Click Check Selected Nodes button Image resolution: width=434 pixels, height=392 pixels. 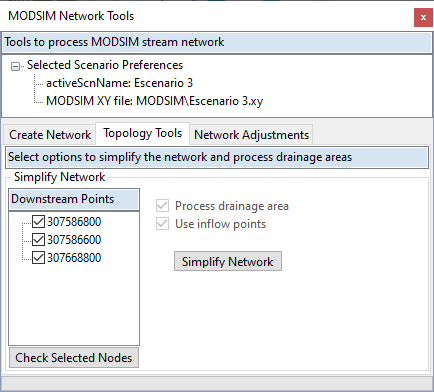(x=74, y=358)
